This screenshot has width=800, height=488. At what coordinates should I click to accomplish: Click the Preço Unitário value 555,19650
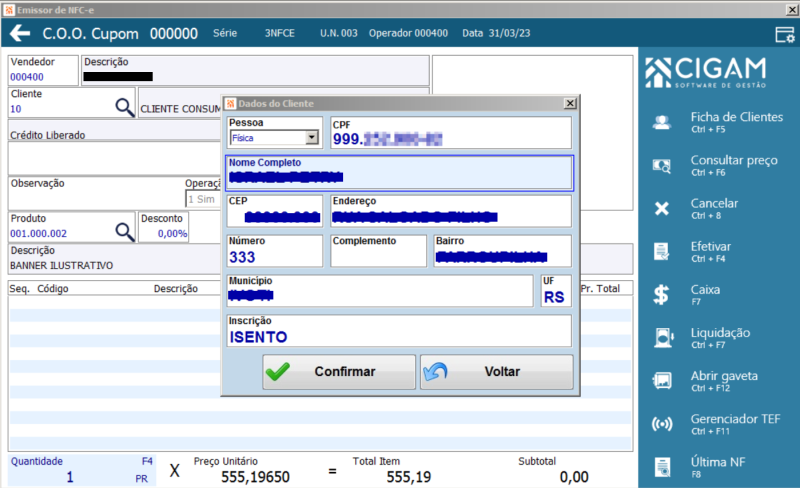(x=255, y=477)
